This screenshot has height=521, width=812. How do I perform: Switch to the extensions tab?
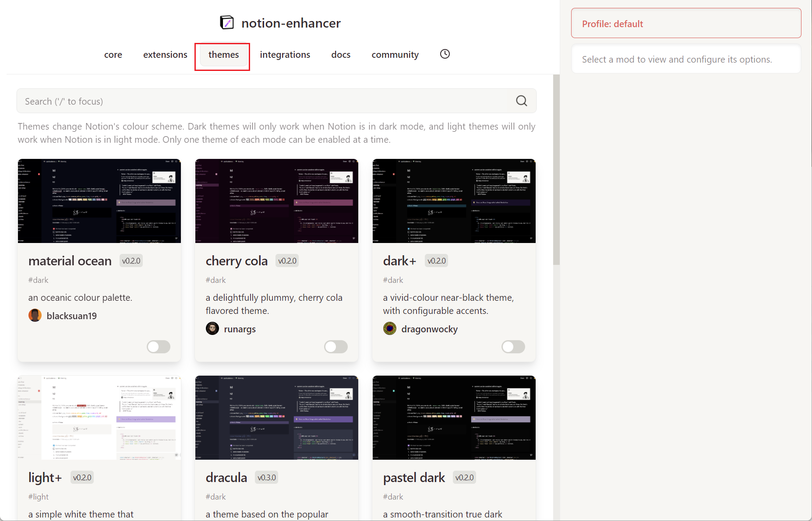(165, 55)
